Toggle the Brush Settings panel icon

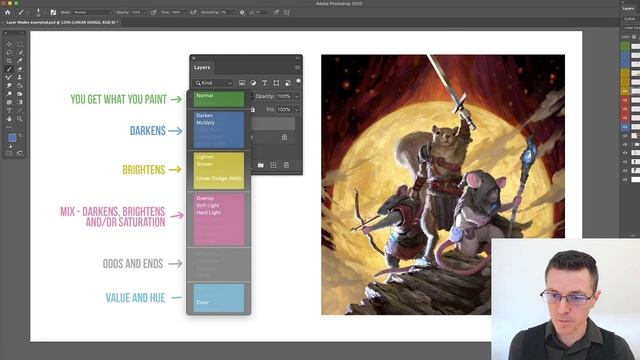coord(53,12)
